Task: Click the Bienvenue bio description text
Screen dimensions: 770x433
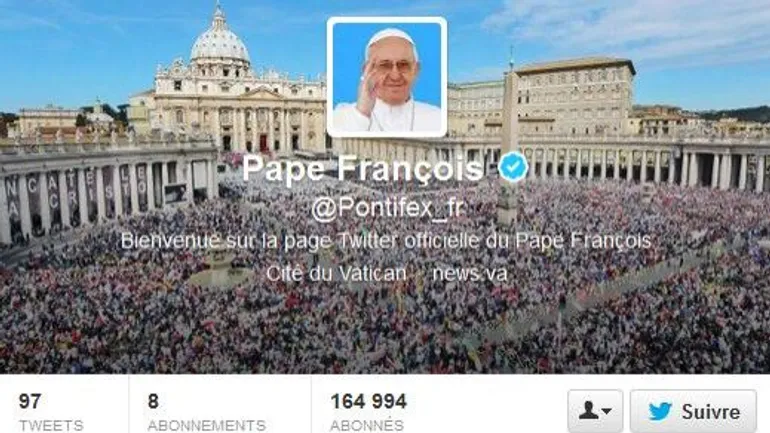Action: 386,241
